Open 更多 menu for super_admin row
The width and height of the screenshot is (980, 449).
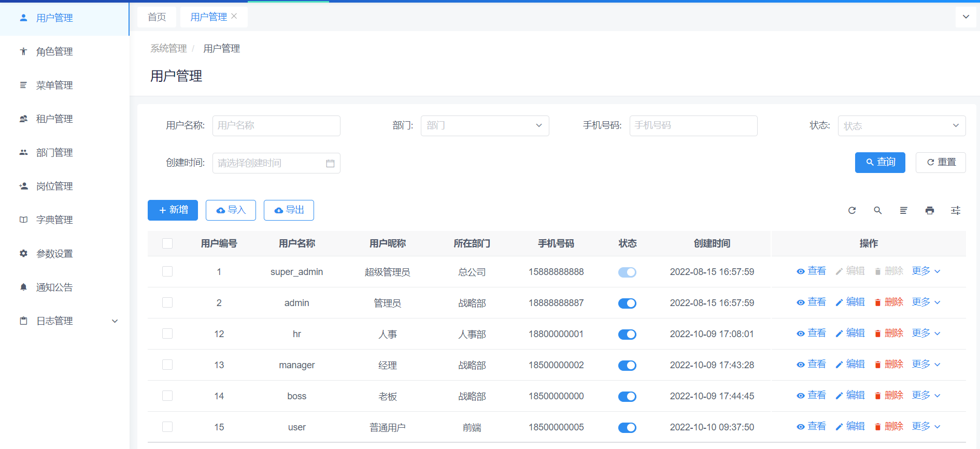tap(926, 271)
